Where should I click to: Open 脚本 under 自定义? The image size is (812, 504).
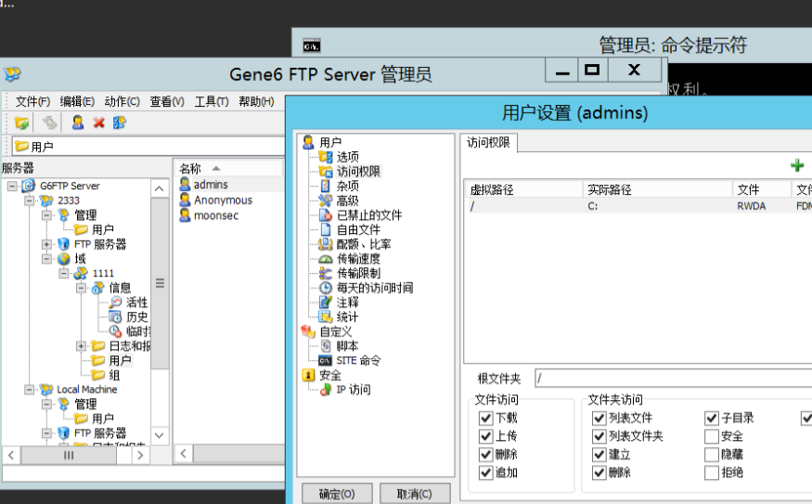click(x=347, y=345)
